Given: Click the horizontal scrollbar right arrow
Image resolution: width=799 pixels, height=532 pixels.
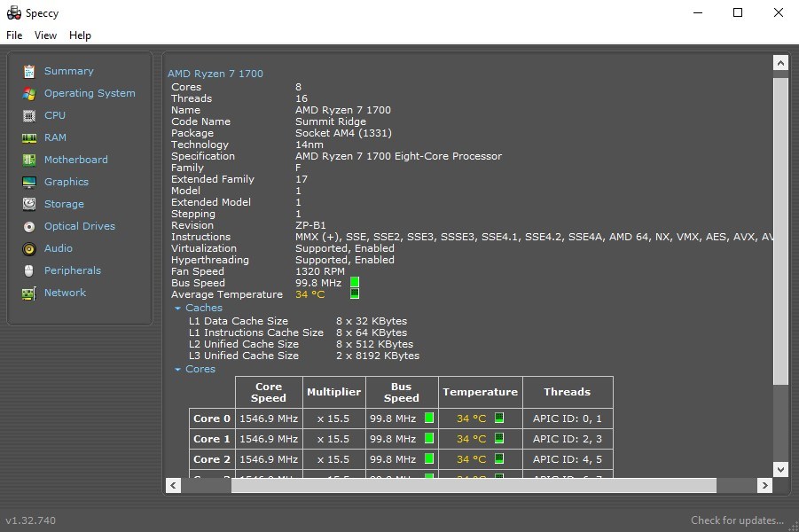Looking at the screenshot, I should 764,485.
